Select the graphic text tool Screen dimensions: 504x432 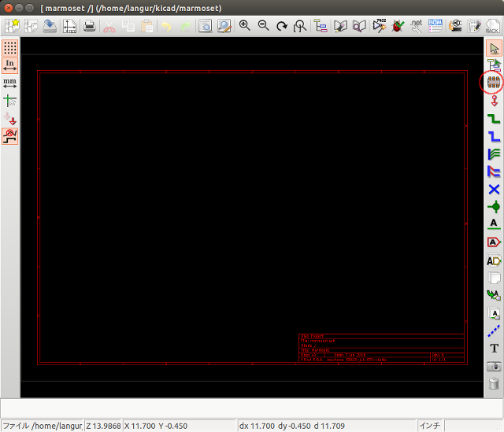(494, 348)
